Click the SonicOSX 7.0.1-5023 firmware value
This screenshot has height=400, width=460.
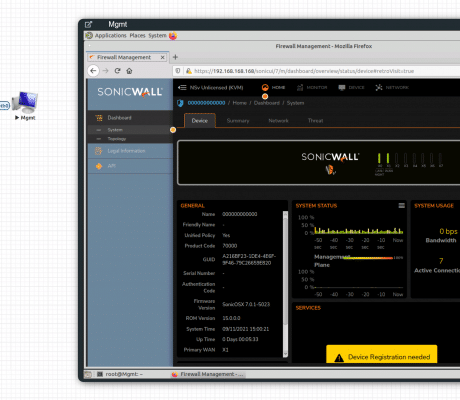coord(246,304)
